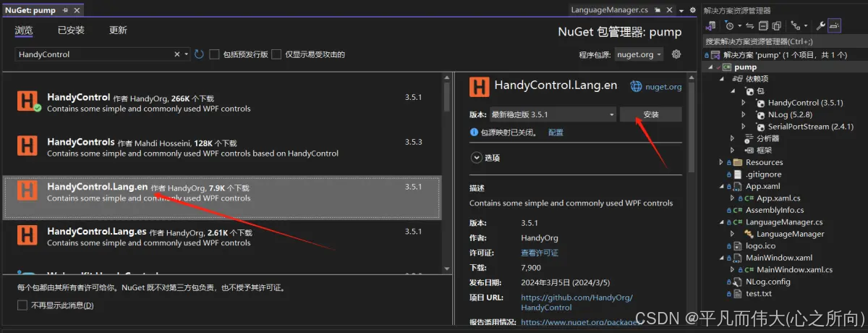Switch to the Browse tab (浏览)

click(x=24, y=30)
